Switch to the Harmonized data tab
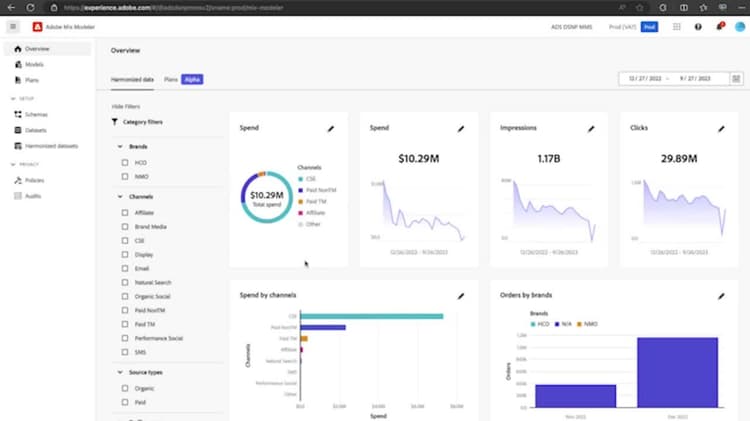 132,79
